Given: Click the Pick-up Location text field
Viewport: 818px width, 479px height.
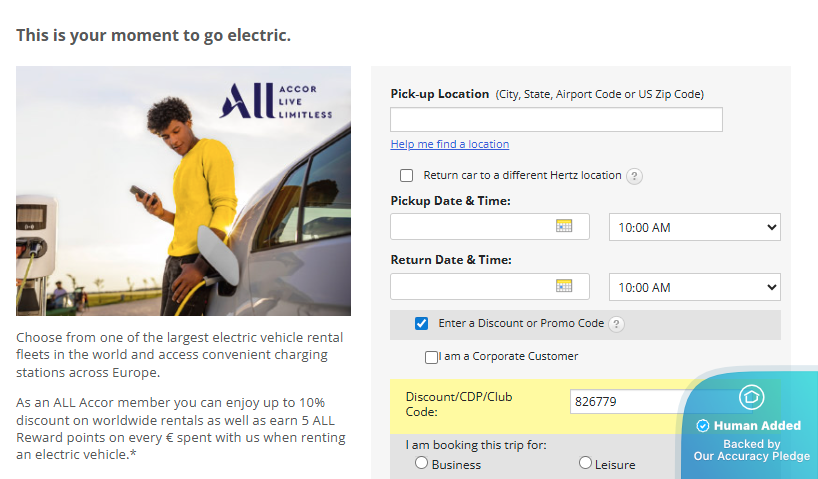Looking at the screenshot, I should (556, 120).
